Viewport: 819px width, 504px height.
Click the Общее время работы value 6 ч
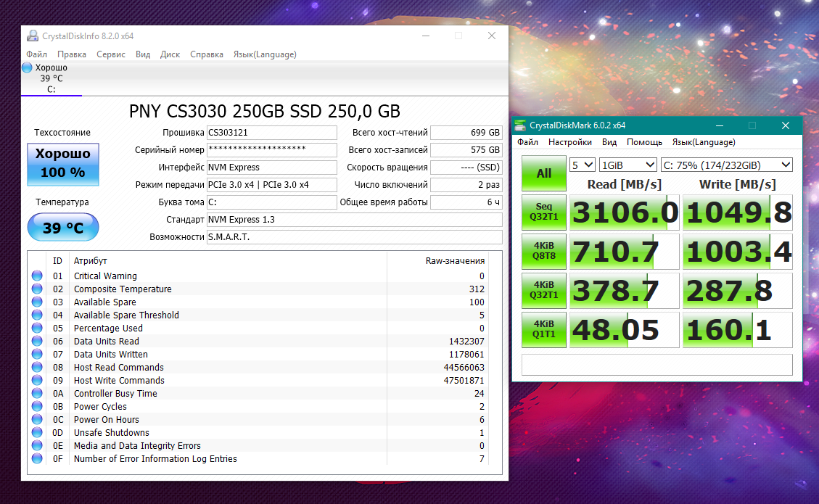466,202
